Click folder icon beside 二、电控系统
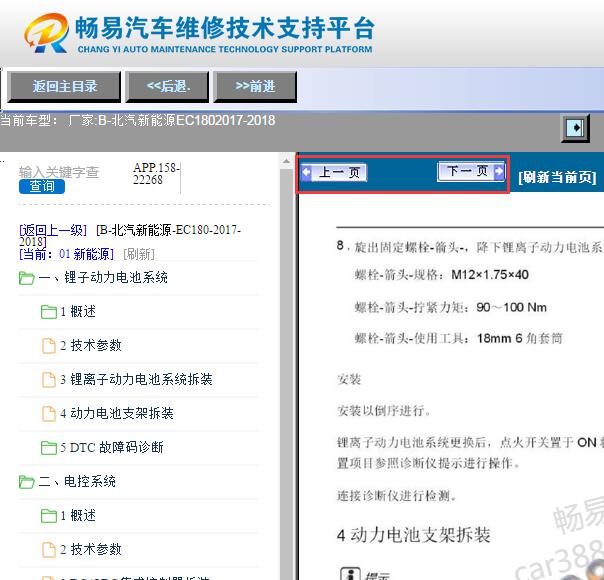Screen dimensions: 604x580 pyautogui.click(x=27, y=482)
